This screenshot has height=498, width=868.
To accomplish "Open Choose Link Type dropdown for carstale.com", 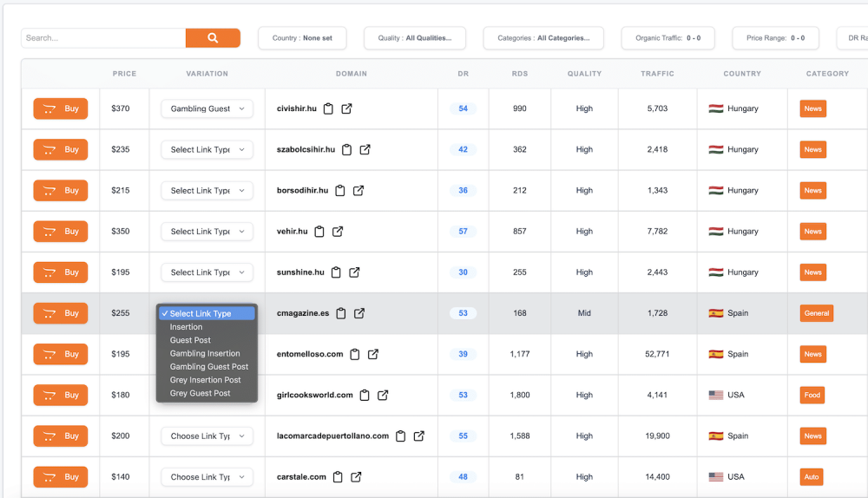I will 207,477.
